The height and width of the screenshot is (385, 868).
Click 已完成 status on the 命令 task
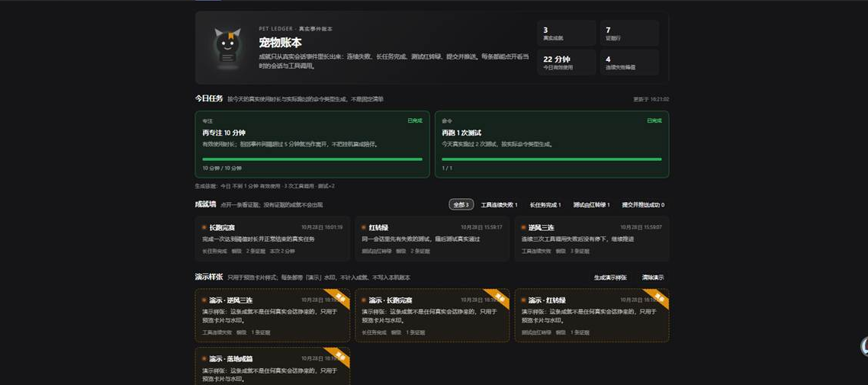click(654, 120)
